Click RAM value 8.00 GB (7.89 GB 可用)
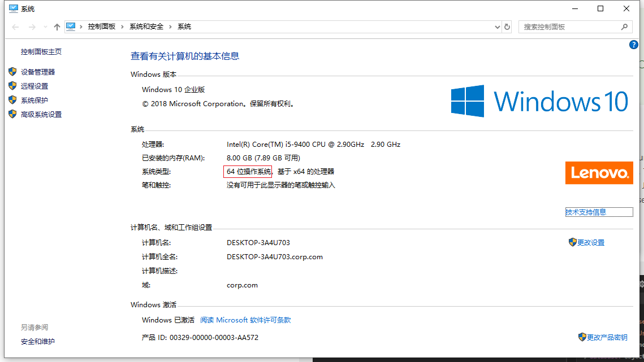This screenshot has height=362, width=644. point(263,158)
